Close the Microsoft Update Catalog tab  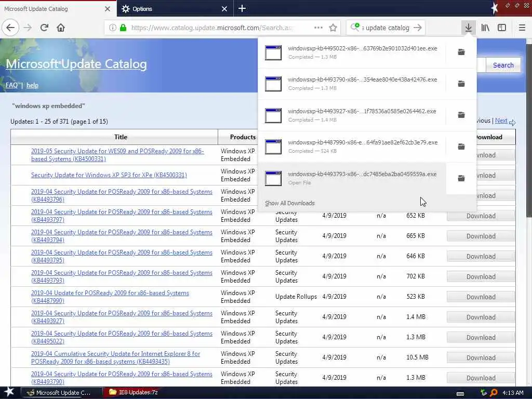(108, 9)
